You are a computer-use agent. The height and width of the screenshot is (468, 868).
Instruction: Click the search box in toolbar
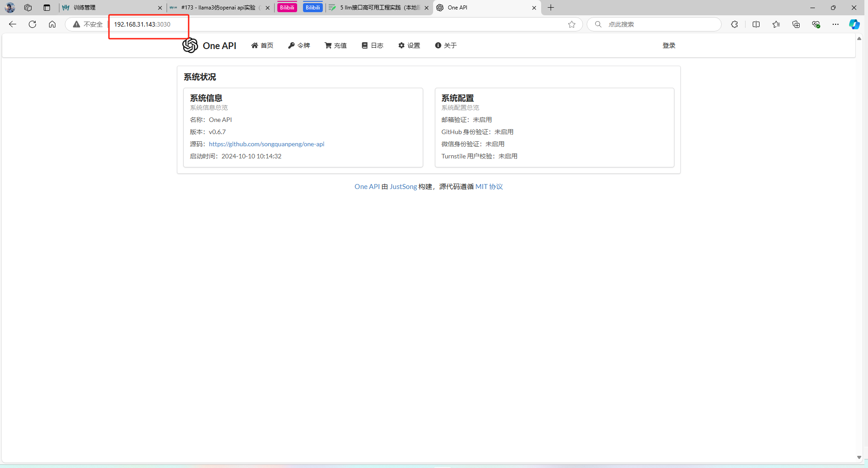(654, 24)
